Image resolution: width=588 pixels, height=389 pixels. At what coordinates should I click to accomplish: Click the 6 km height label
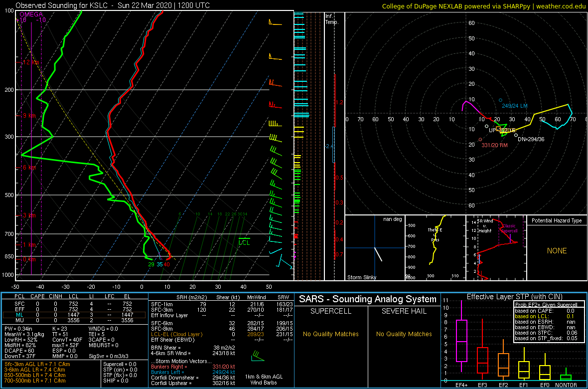click(x=29, y=168)
